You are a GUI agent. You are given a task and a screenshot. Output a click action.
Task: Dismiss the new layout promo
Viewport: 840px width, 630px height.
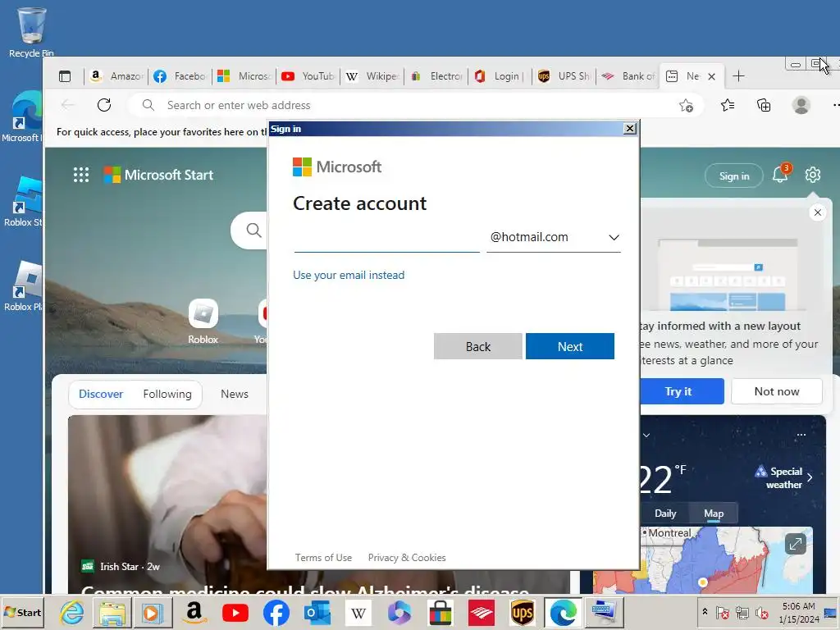click(818, 212)
